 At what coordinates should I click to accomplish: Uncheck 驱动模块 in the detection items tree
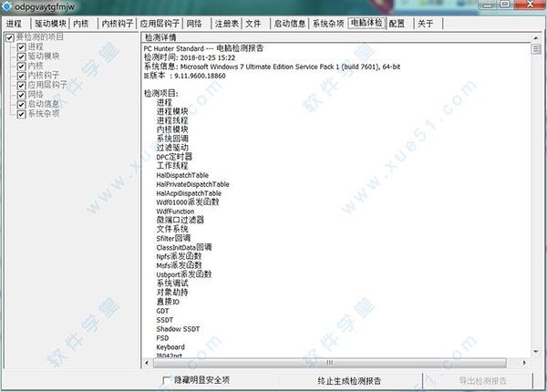click(x=21, y=57)
